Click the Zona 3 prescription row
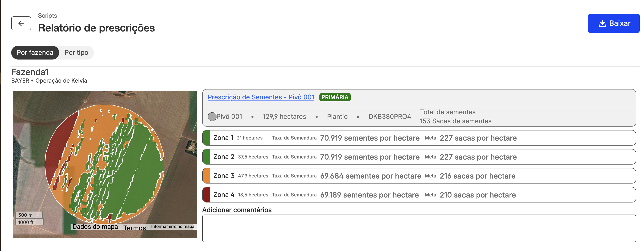The height and width of the screenshot is (251, 644). point(419,176)
